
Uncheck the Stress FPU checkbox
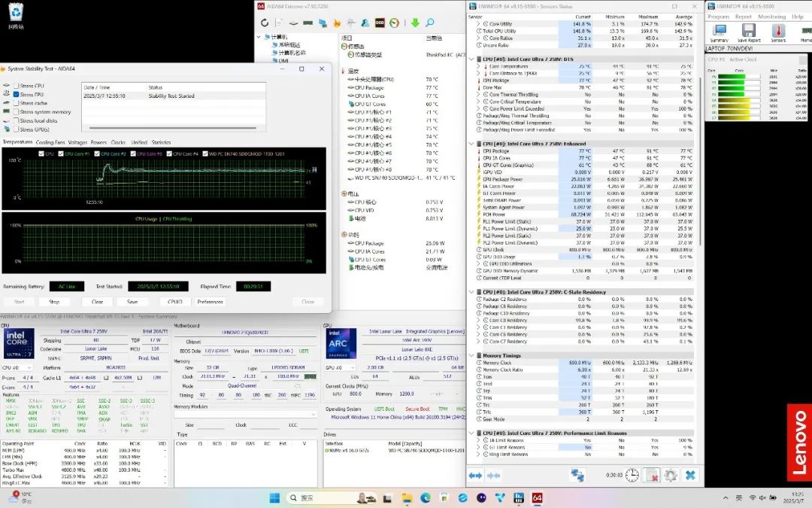[16, 94]
